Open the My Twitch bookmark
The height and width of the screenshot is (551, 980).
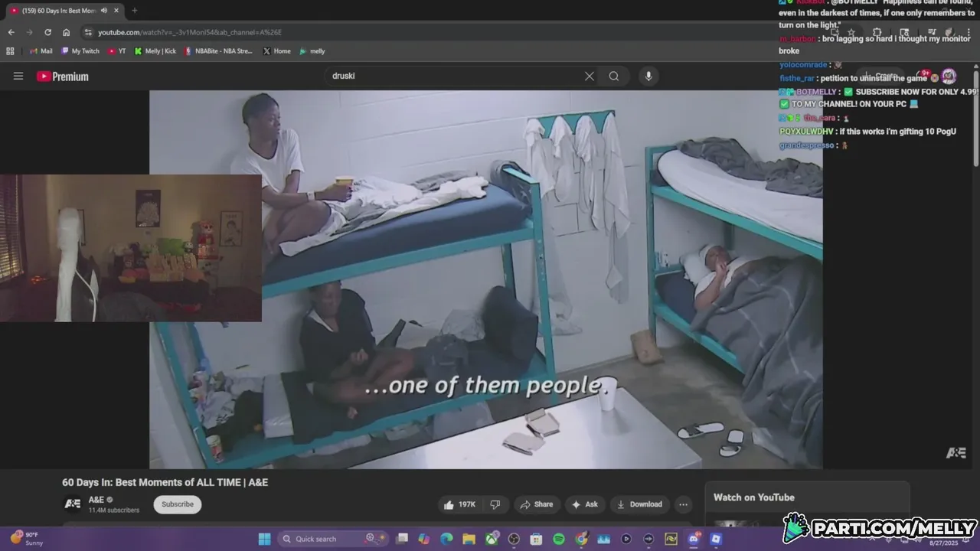(x=80, y=51)
